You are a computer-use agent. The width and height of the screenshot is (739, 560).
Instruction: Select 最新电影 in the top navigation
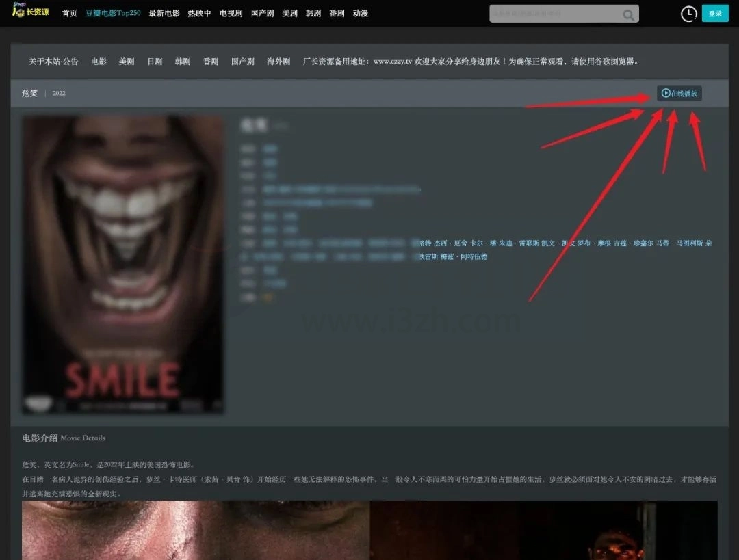[164, 14]
